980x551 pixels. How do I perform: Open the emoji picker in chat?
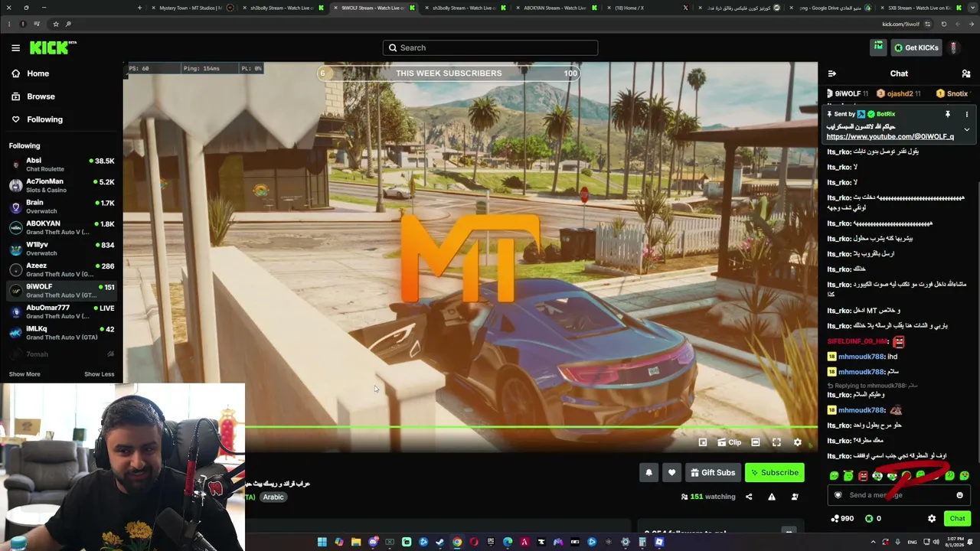click(959, 495)
